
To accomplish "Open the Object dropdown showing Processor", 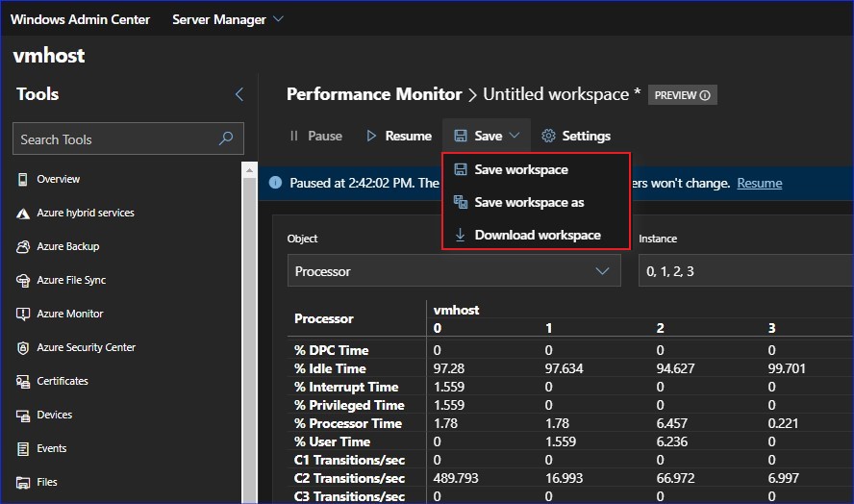I will (x=454, y=271).
